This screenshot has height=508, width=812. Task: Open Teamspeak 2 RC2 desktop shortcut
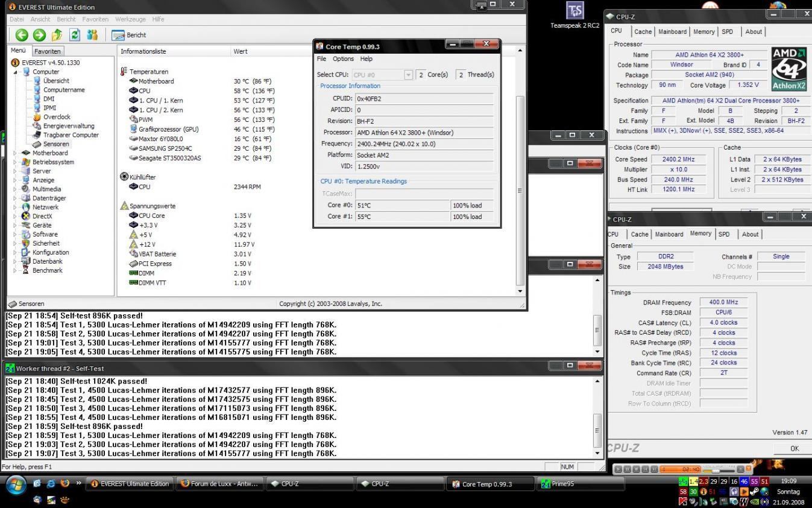[575, 16]
